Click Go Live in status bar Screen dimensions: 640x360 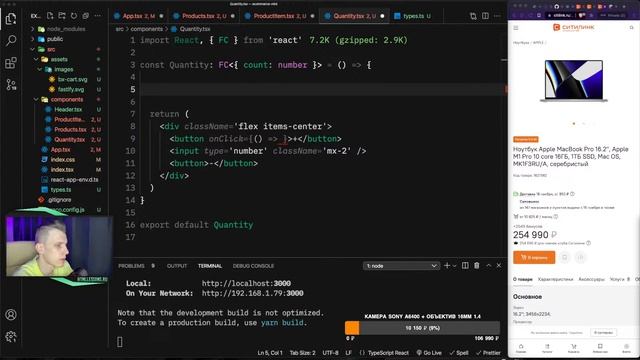click(x=429, y=353)
